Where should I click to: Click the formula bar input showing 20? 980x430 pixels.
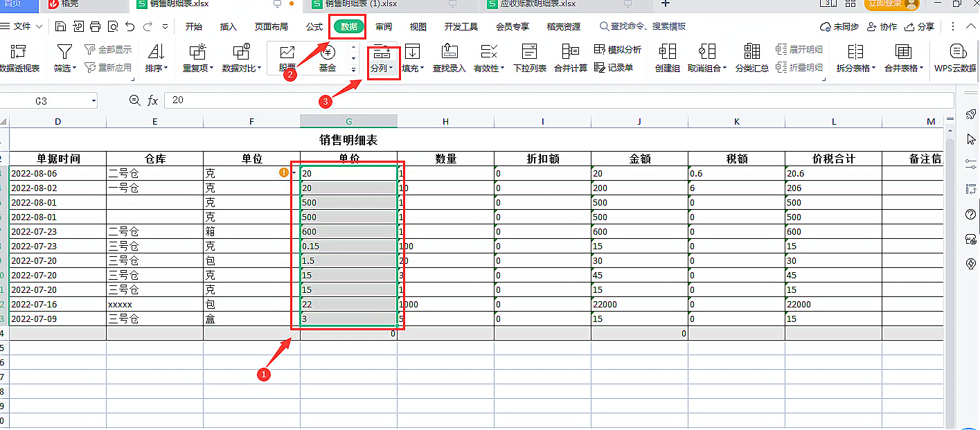click(x=558, y=100)
